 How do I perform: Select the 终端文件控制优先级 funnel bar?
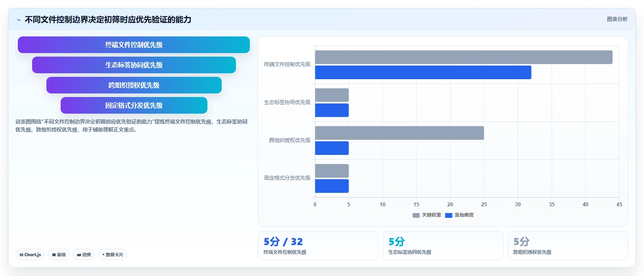(134, 45)
